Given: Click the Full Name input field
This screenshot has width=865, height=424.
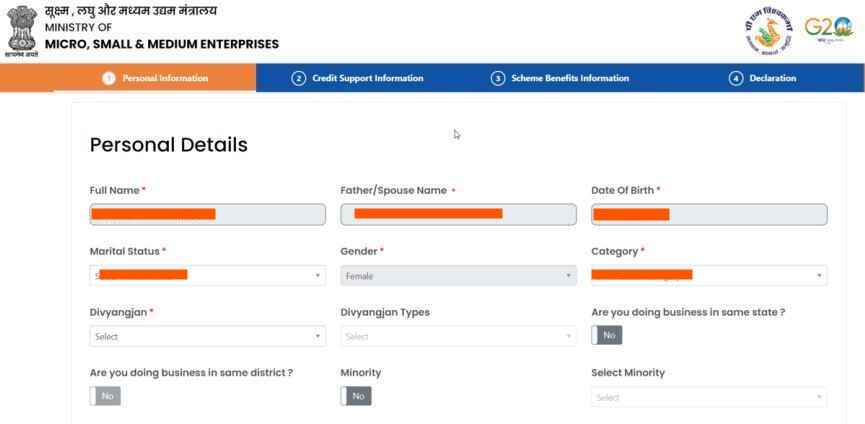Looking at the screenshot, I should coord(207,214).
